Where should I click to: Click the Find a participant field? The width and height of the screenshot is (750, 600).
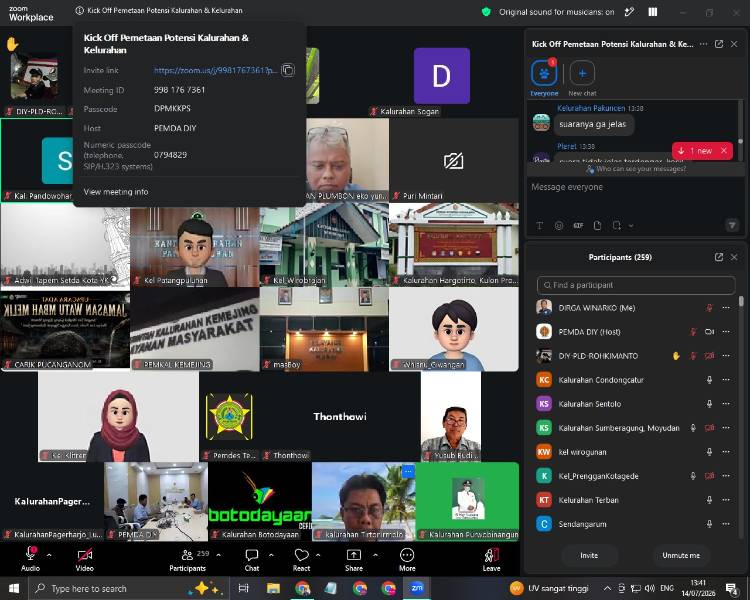pos(636,285)
